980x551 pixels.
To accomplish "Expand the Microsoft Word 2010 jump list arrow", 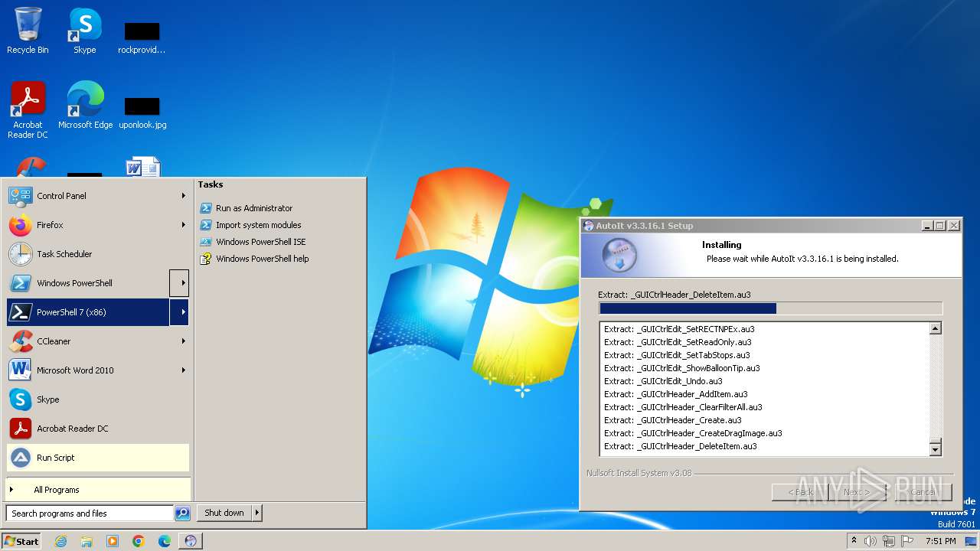I will click(183, 370).
